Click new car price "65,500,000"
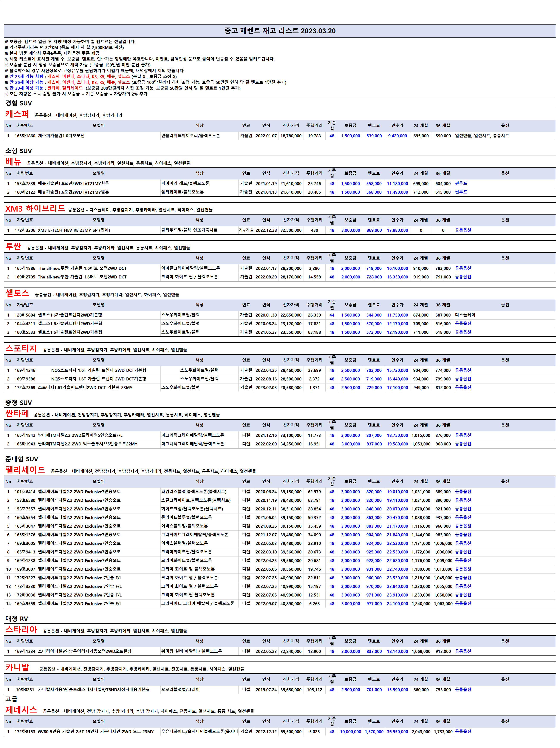 coord(291,731)
